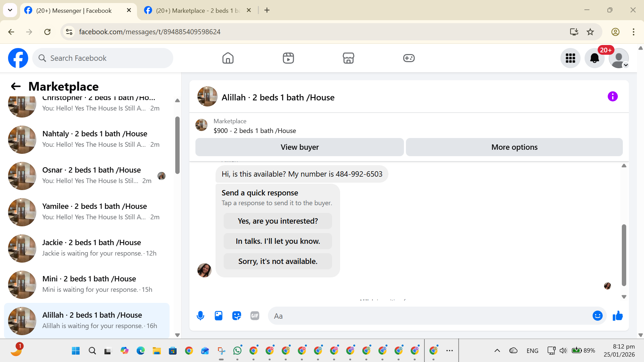Viewport: 644px width, 362px height.
Task: Open conversation information panel icon
Action: tap(613, 97)
